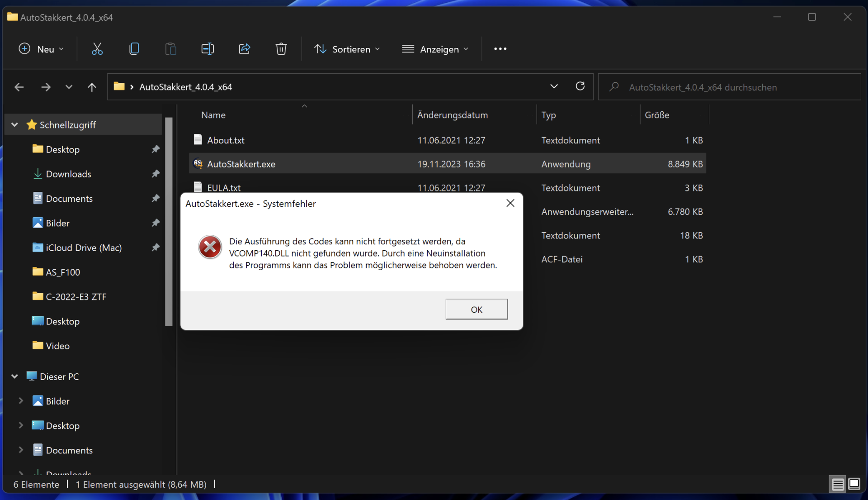Image resolution: width=868 pixels, height=500 pixels.
Task: Select the About.txt file name
Action: pyautogui.click(x=226, y=140)
